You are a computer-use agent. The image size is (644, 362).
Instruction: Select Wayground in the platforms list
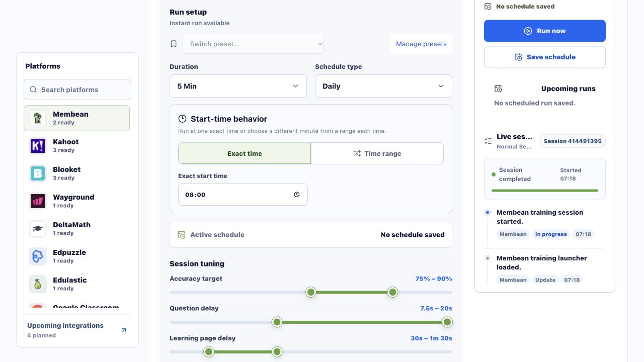coord(76,201)
